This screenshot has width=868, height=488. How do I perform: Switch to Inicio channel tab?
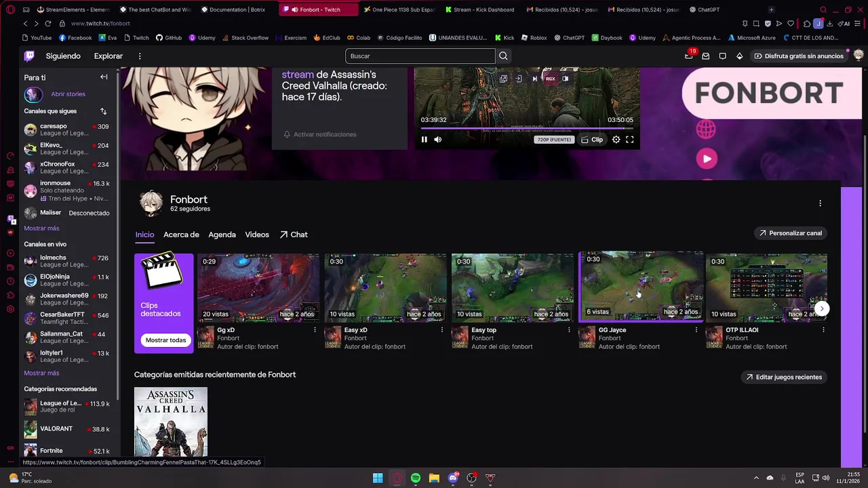click(x=144, y=235)
